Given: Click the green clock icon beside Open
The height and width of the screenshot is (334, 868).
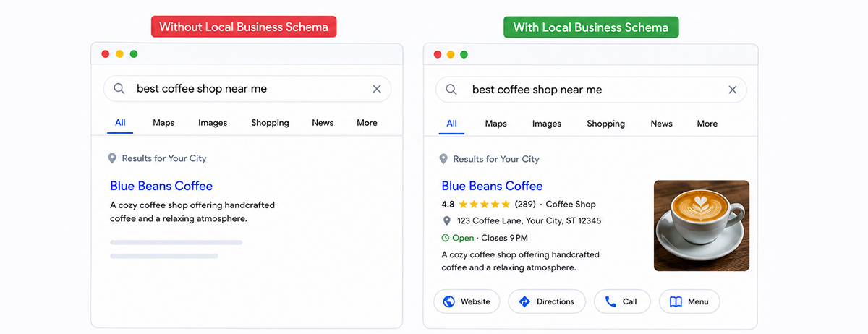Looking at the screenshot, I should click(x=446, y=238).
